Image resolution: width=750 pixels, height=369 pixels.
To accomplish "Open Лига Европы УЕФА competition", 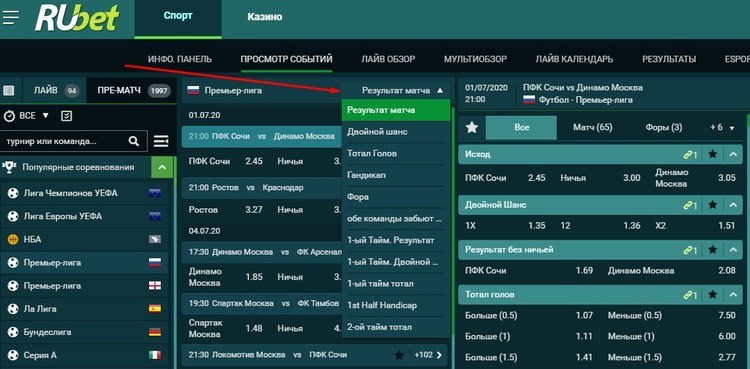I will coord(84,216).
